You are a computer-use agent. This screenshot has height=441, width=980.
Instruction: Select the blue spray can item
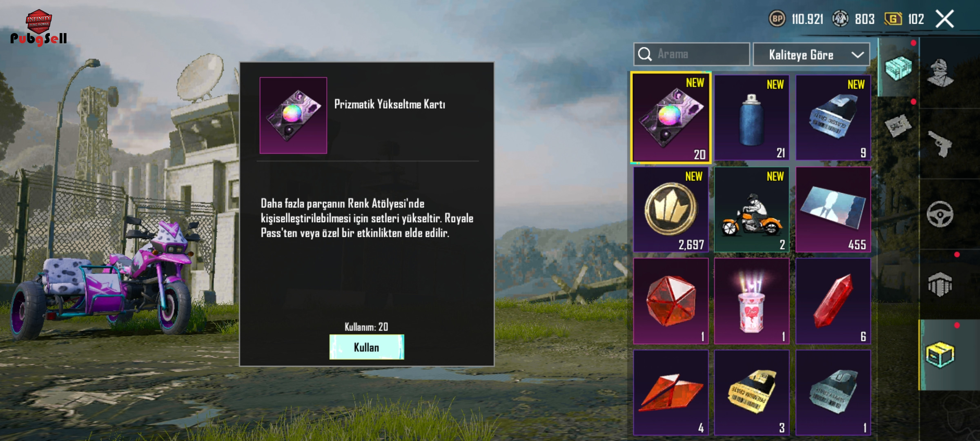click(752, 118)
